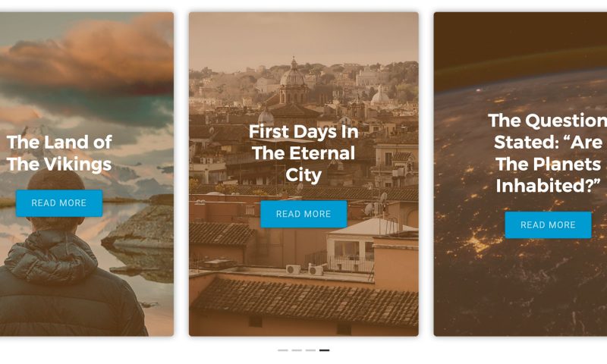Click the small white dome right of main dome
Screen dimensions: 607x364
tap(380, 96)
